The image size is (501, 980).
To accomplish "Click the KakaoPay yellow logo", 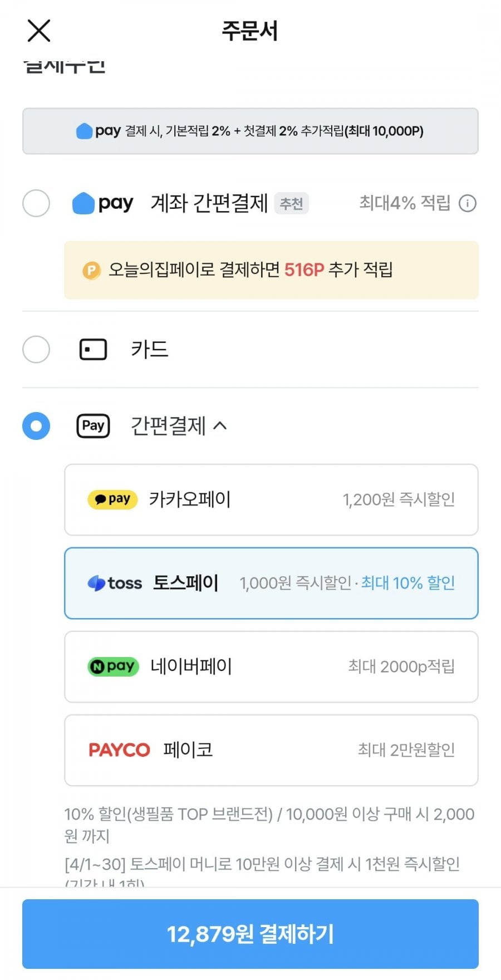I will pyautogui.click(x=112, y=499).
